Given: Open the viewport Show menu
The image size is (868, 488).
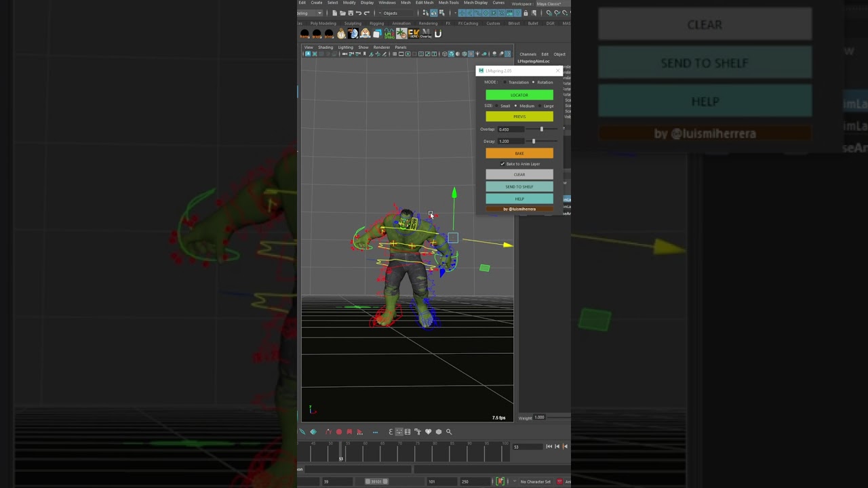Looking at the screenshot, I should [x=363, y=47].
